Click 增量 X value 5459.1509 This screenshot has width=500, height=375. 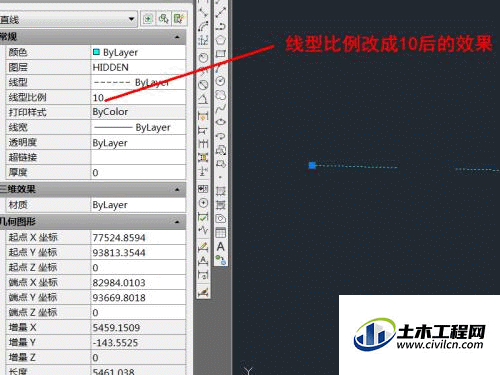coord(138,327)
